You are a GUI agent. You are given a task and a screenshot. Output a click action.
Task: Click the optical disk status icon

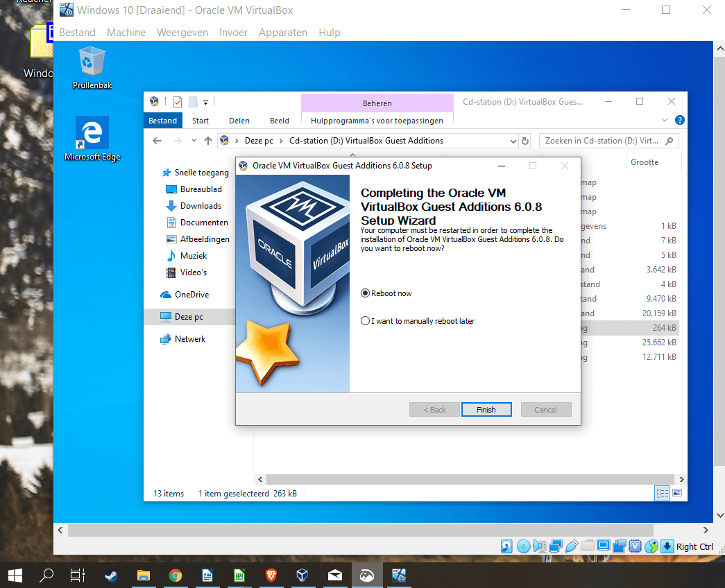(x=524, y=546)
